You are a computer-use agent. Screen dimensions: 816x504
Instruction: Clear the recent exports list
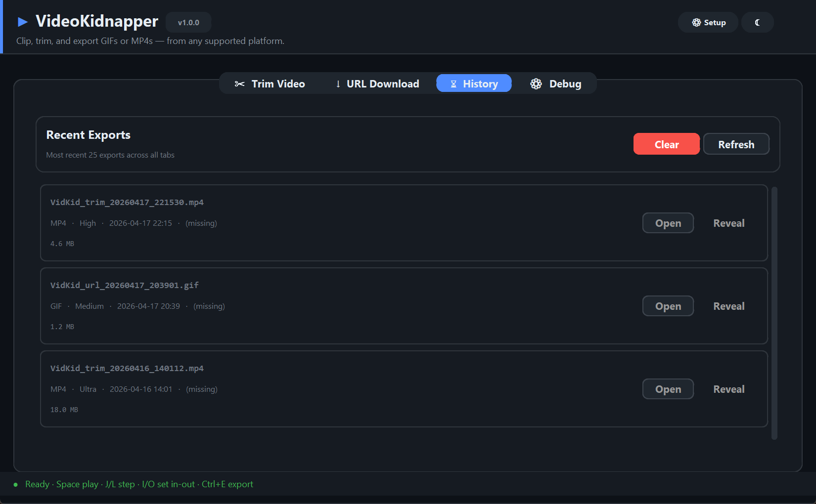click(x=666, y=144)
